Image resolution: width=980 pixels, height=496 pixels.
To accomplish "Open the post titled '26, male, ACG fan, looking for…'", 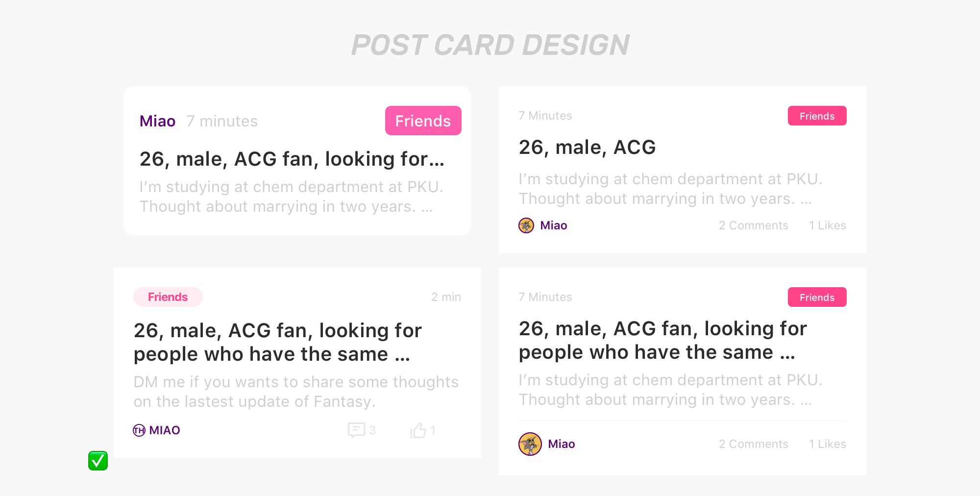I will tap(292, 159).
